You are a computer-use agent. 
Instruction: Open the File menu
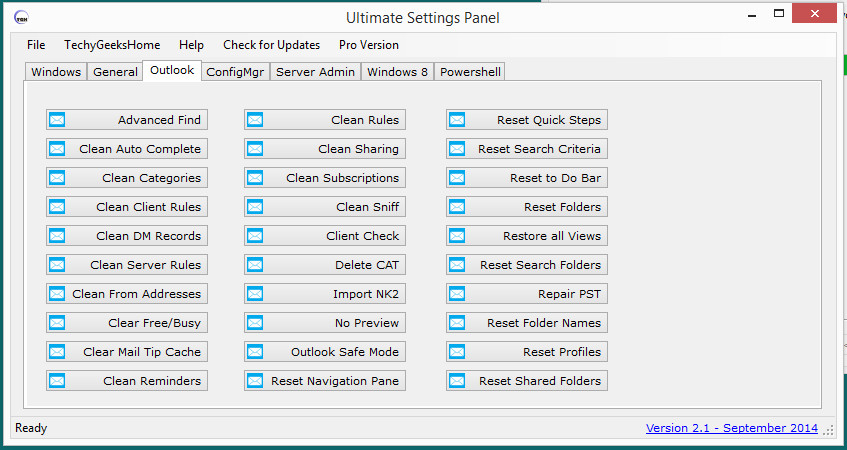click(x=36, y=45)
